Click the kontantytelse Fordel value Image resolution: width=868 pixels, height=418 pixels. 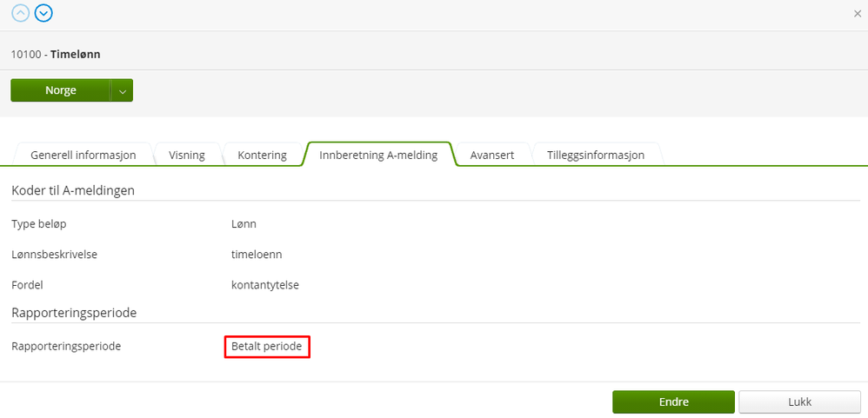point(265,285)
